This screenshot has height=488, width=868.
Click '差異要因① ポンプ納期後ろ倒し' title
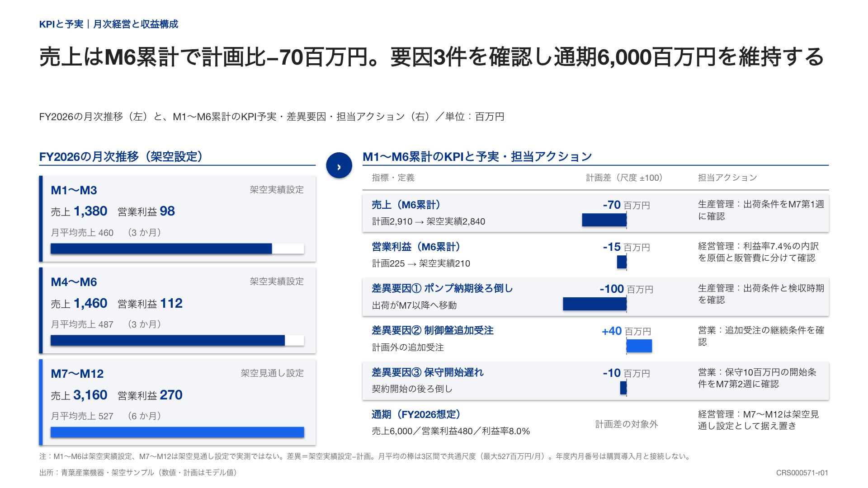point(442,288)
